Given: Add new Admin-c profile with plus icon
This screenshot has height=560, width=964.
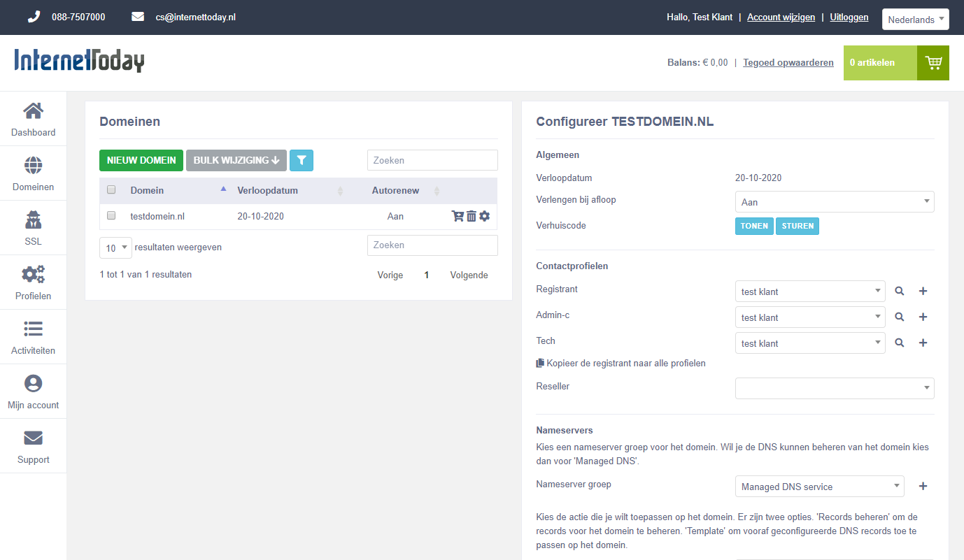Looking at the screenshot, I should tap(923, 317).
